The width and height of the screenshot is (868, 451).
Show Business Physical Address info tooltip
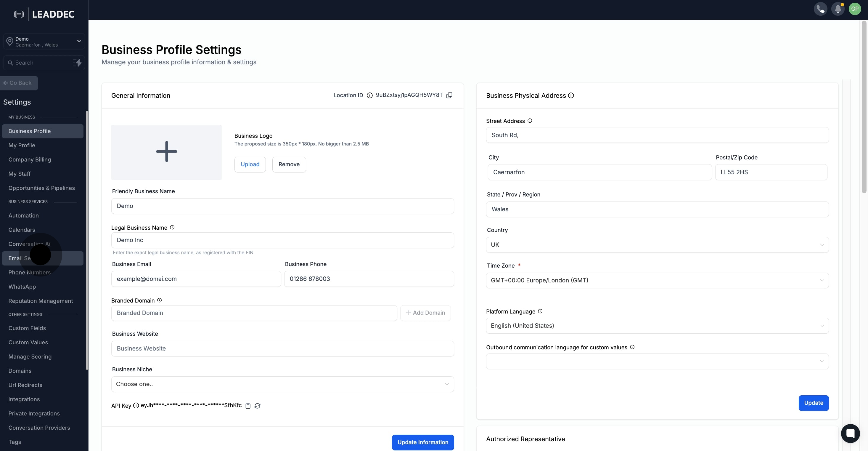[571, 95]
